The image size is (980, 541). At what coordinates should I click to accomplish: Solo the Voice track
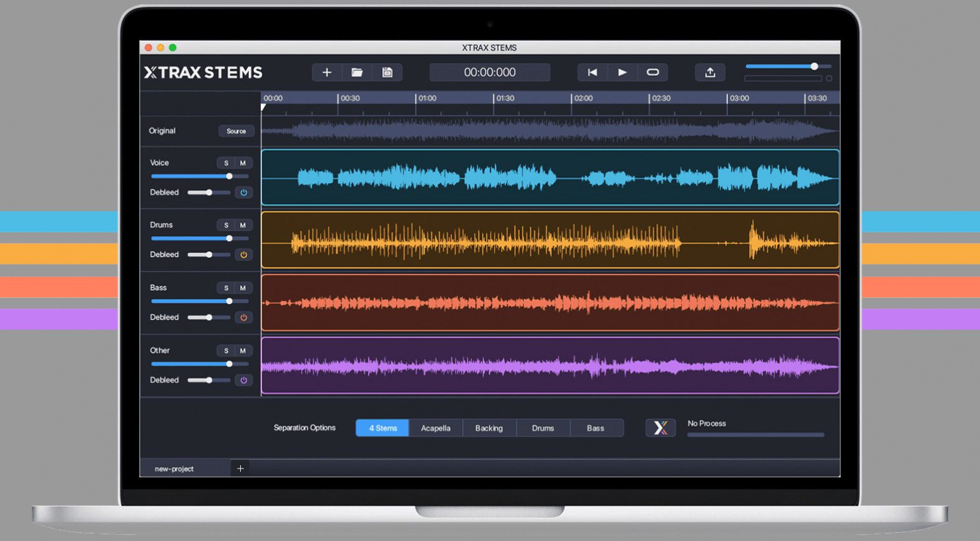click(226, 163)
